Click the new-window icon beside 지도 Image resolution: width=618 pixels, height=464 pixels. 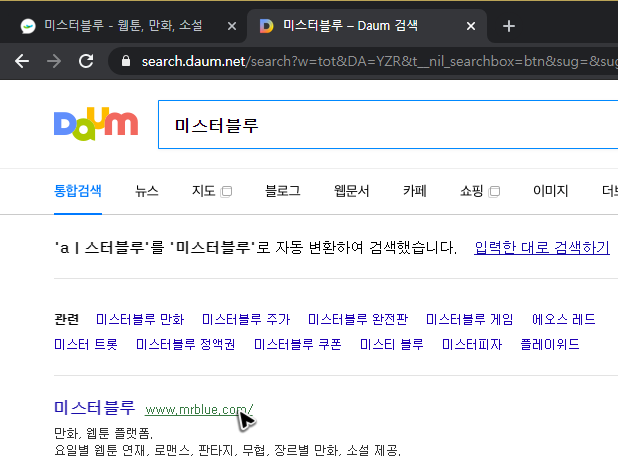click(226, 192)
